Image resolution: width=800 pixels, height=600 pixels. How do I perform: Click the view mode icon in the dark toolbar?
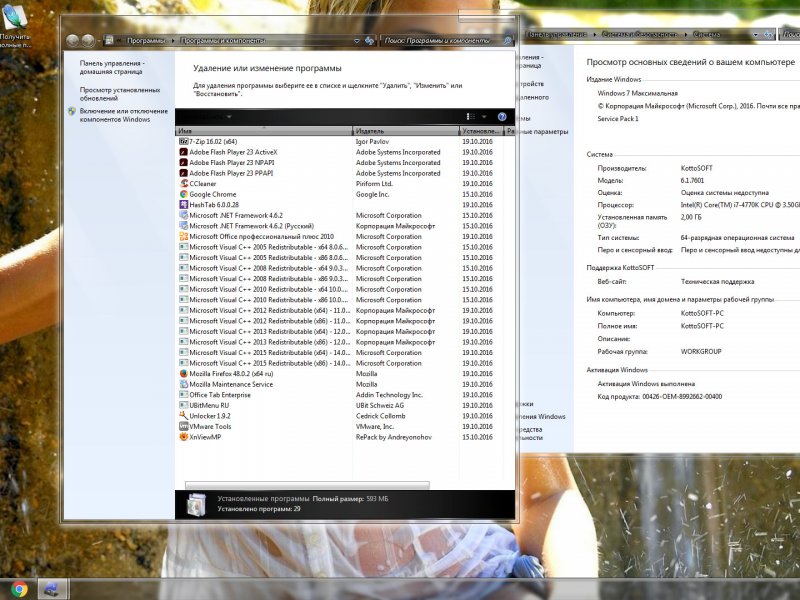471,117
